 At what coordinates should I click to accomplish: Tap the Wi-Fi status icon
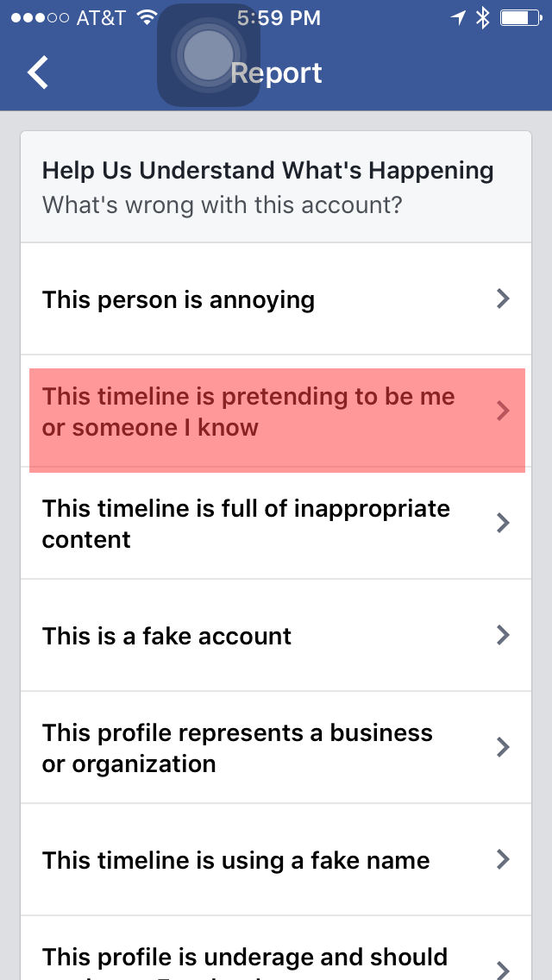click(x=147, y=17)
